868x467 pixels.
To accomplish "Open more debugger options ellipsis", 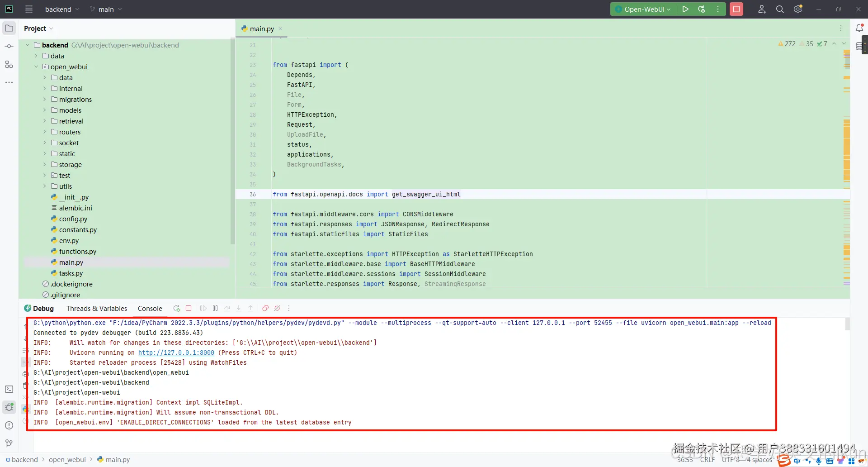I will coord(289,308).
